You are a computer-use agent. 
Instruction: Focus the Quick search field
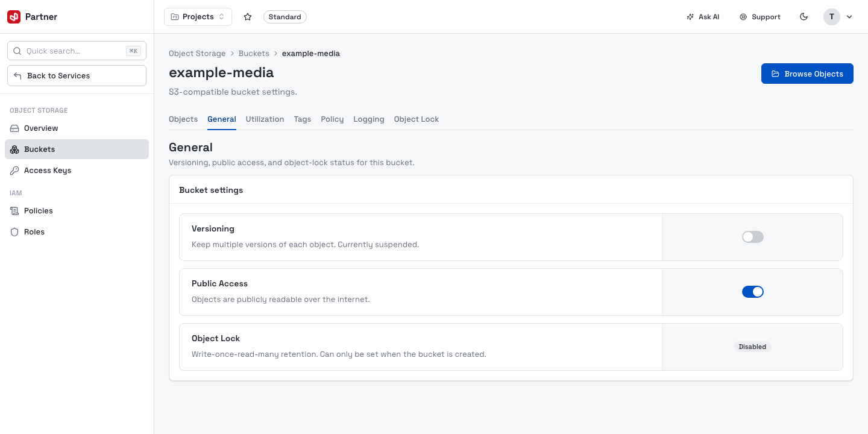77,51
